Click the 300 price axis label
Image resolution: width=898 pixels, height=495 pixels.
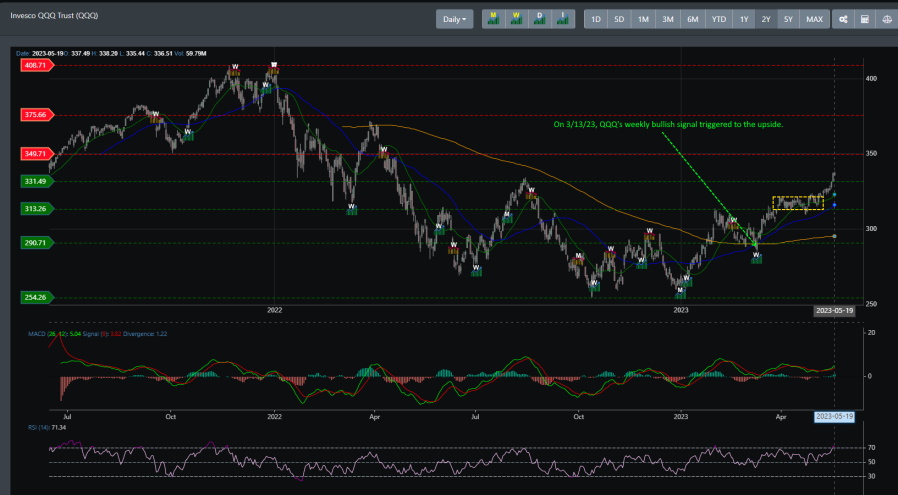(871, 229)
